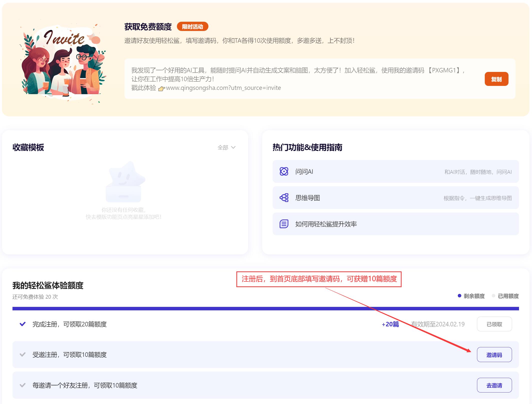Click the 有效期至2024.02.19 text
Viewport: 532px width, 404px height.
tap(438, 324)
